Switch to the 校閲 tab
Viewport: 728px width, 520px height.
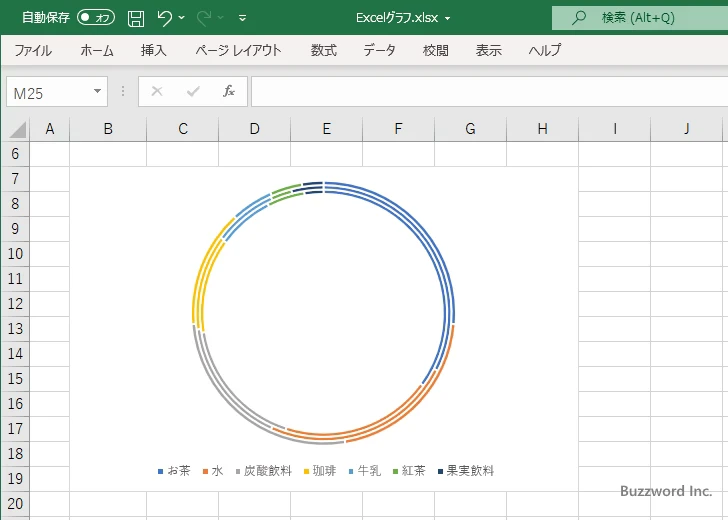coord(436,50)
